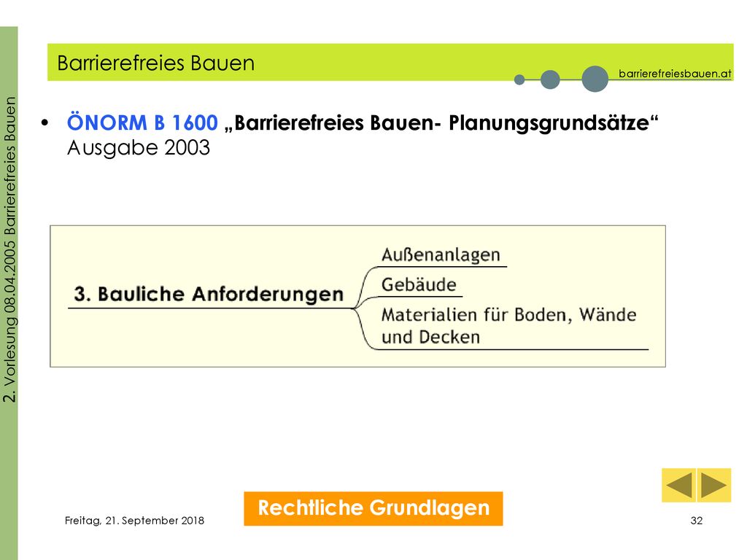
Task: Click the previous slide arrow button
Action: (x=679, y=485)
